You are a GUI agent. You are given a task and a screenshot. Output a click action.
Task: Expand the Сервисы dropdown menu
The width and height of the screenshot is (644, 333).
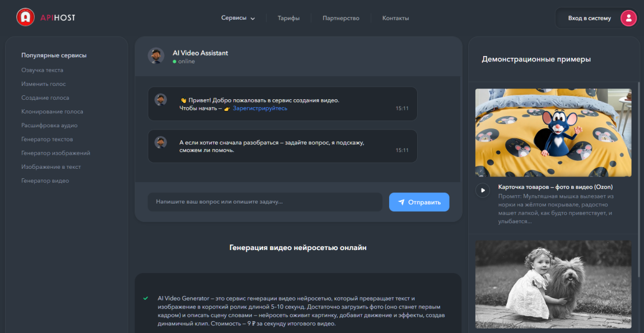[x=238, y=18]
